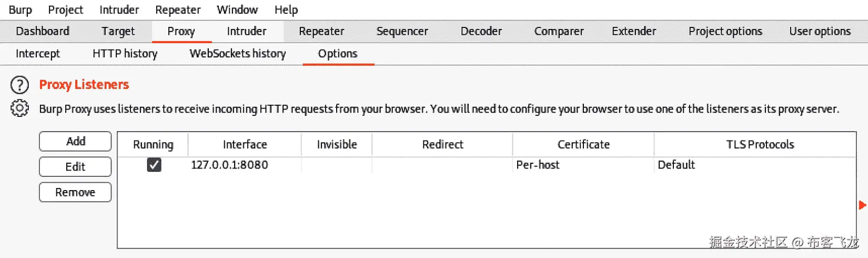Viewport: 868px width, 258px height.
Task: Open the Proxy Listeners gear settings icon
Action: point(20,108)
